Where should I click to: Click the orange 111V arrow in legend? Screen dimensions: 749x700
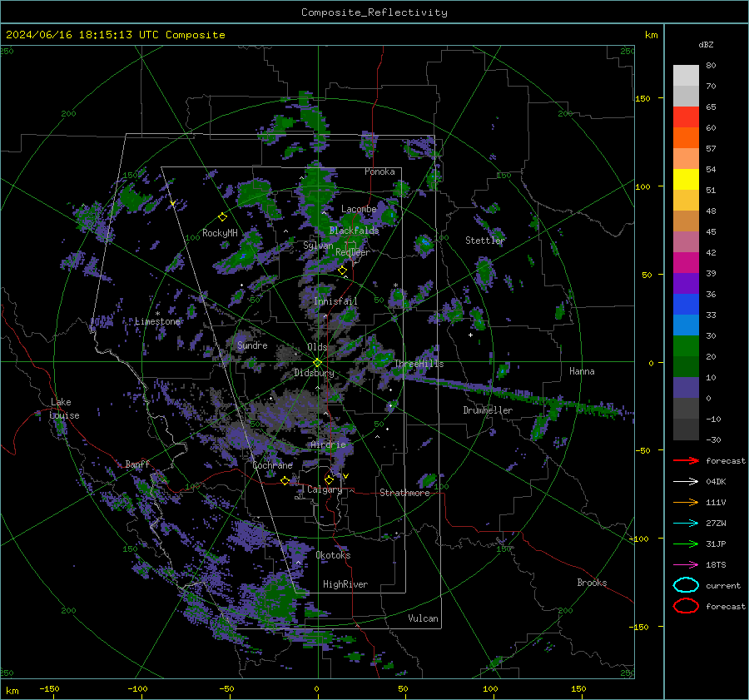[x=686, y=502]
